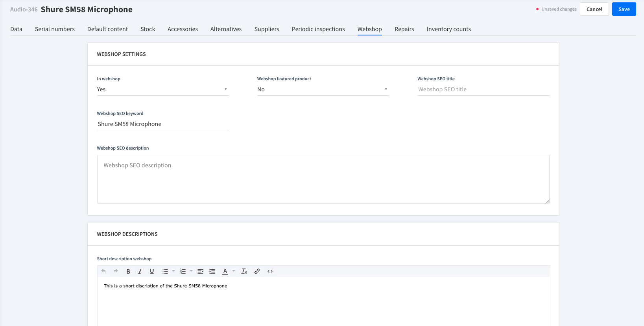This screenshot has width=644, height=326.
Task: Open numbered list style options arrow
Action: click(x=191, y=271)
